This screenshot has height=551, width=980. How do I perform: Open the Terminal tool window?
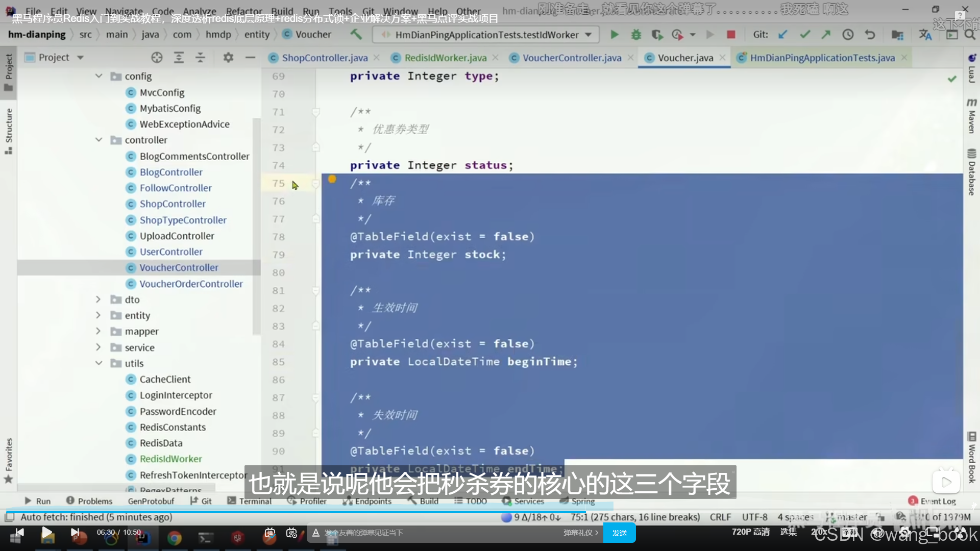[x=249, y=501]
